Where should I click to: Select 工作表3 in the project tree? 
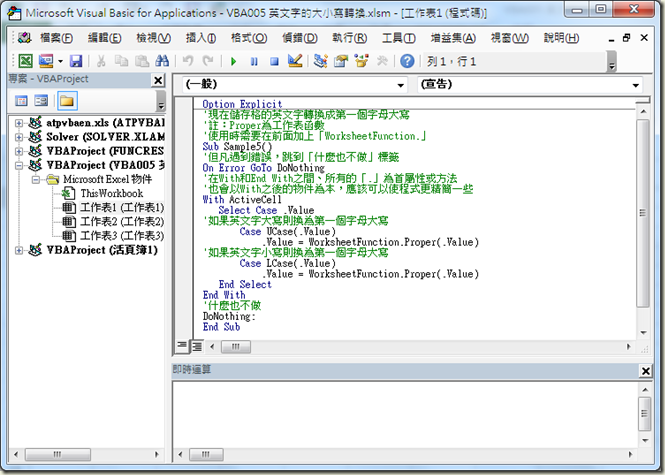click(x=122, y=235)
